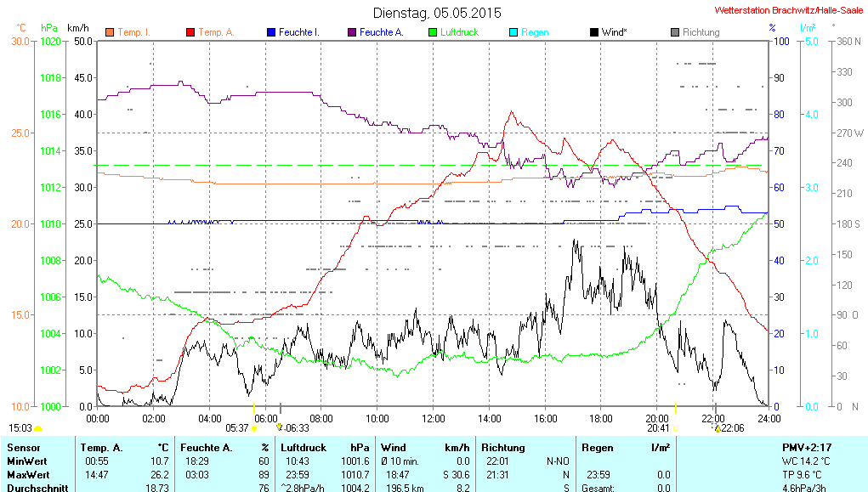Click the MaxWert row label

[x=28, y=474]
